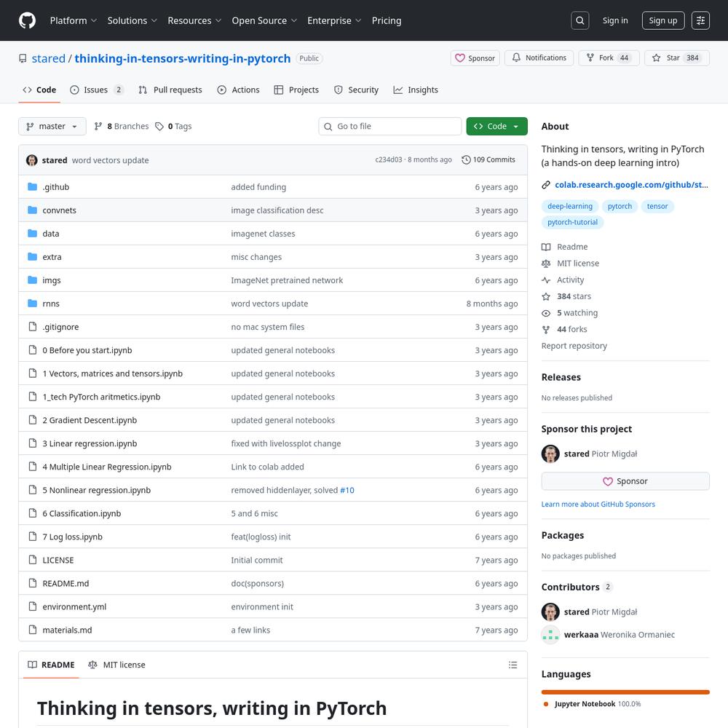This screenshot has width=728, height=728.
Task: Switch to the Issues tab
Action: (96, 90)
